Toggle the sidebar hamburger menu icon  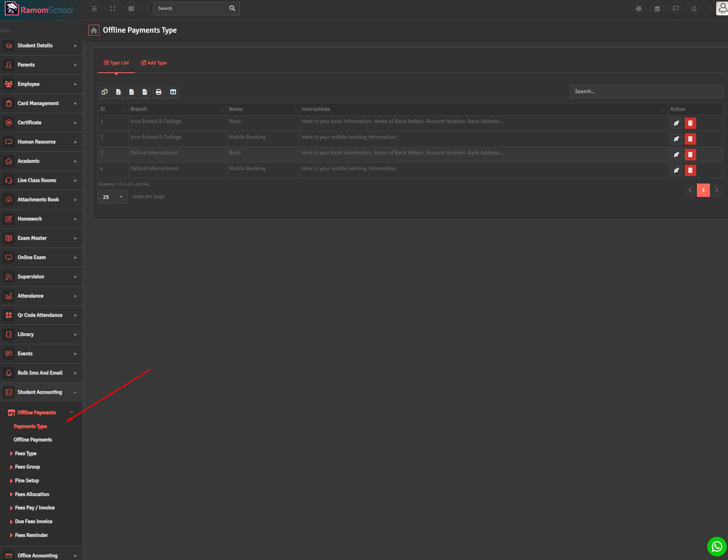click(x=94, y=8)
